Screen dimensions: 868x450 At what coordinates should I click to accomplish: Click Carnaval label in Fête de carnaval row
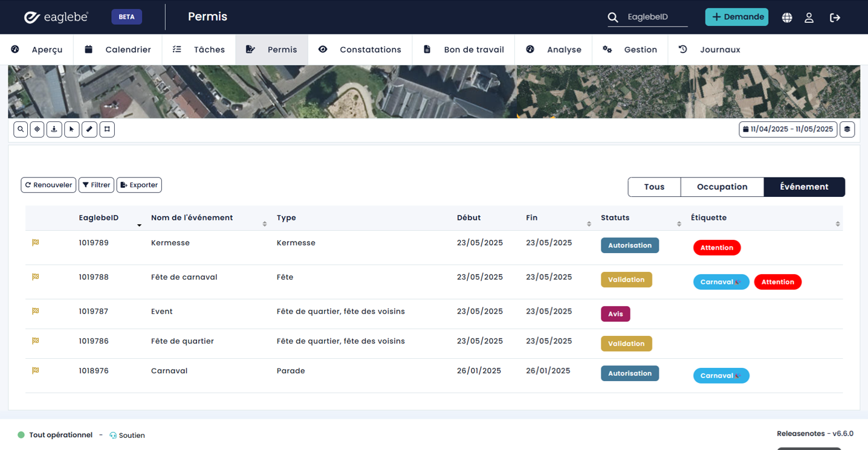(x=721, y=282)
